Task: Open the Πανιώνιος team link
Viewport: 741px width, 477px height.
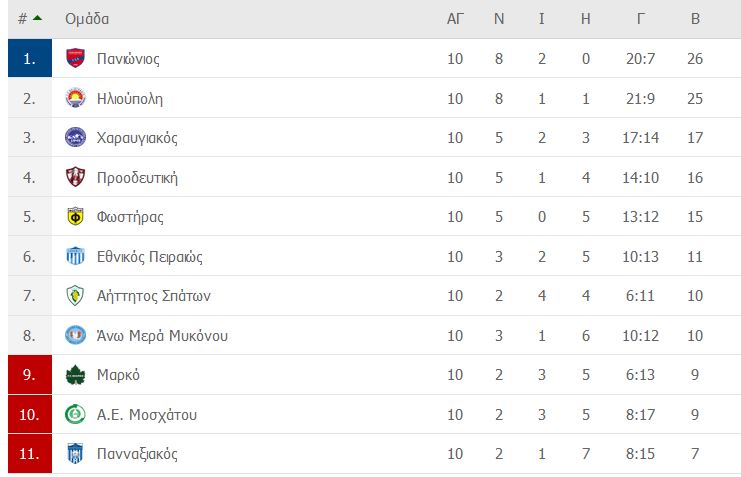Action: click(128, 59)
